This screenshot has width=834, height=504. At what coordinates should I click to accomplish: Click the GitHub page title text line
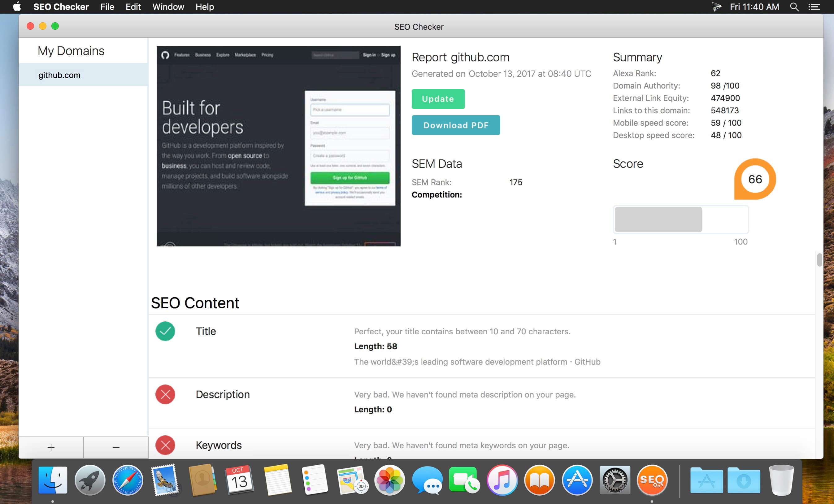(477, 362)
